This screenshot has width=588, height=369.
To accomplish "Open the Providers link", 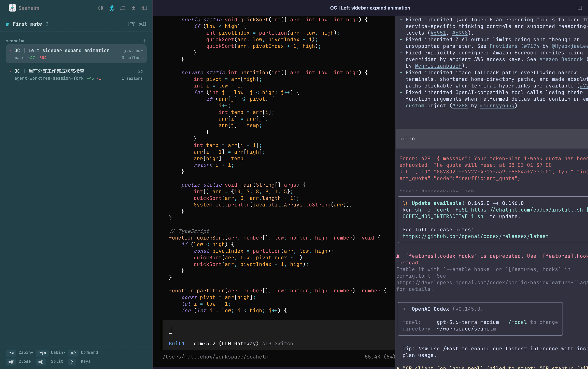I will [x=503, y=46].
